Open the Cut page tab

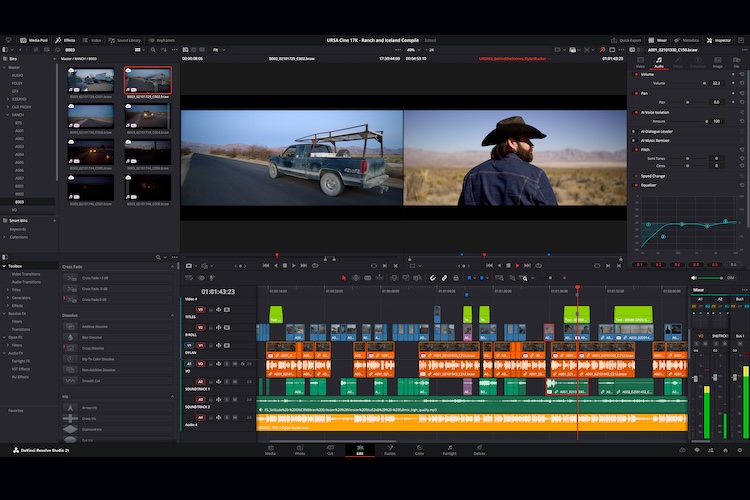tap(330, 450)
